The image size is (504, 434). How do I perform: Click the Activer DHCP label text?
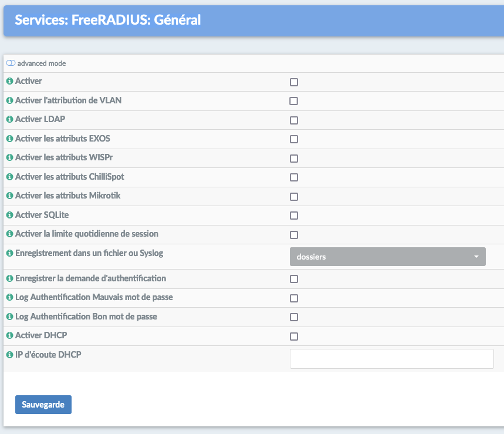click(x=41, y=335)
